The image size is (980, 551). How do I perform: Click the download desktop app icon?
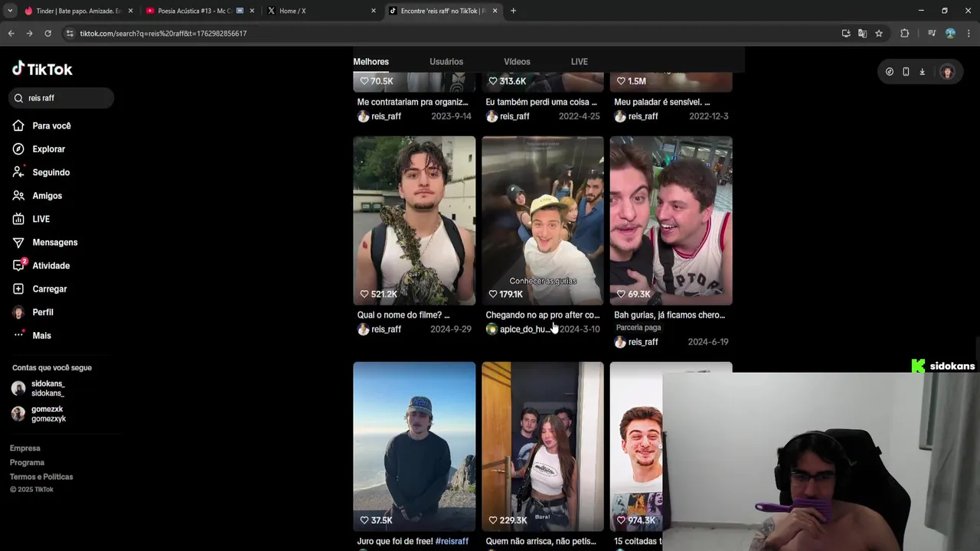tap(922, 72)
